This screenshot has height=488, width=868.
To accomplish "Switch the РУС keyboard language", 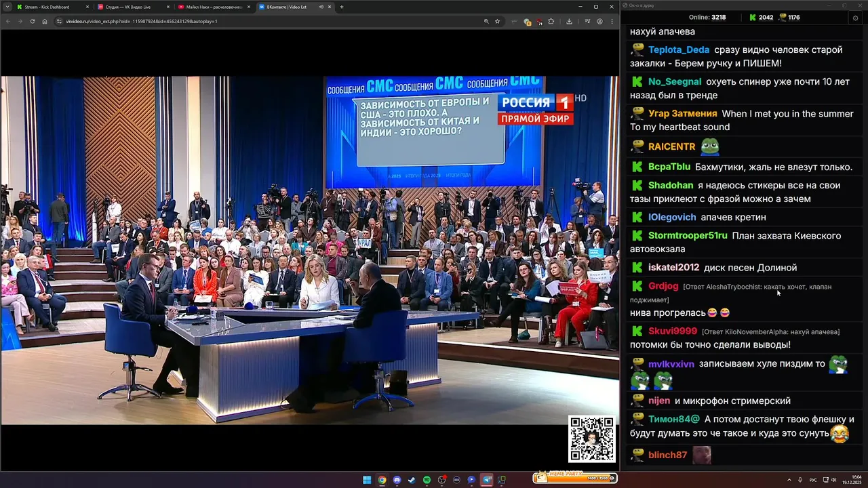I will pyautogui.click(x=813, y=480).
